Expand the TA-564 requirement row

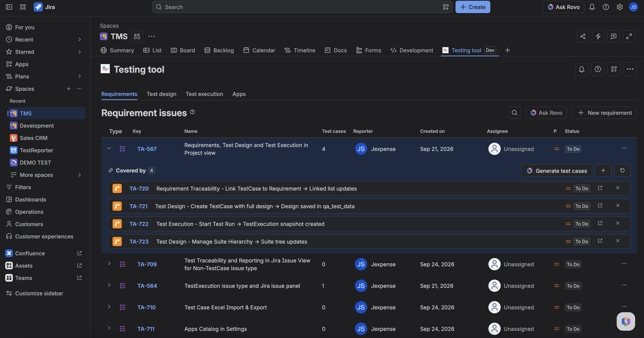tap(109, 285)
